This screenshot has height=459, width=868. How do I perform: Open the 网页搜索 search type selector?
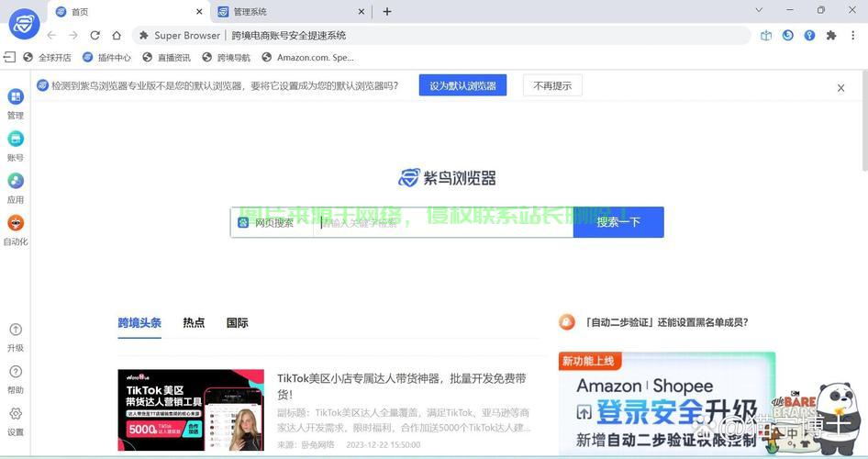pos(272,222)
